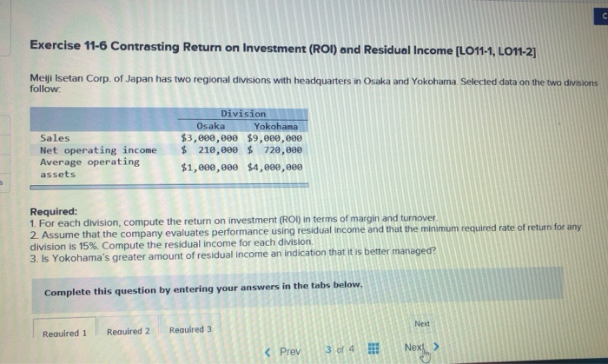Click the Division table header
The height and width of the screenshot is (364, 608).
click(x=243, y=114)
